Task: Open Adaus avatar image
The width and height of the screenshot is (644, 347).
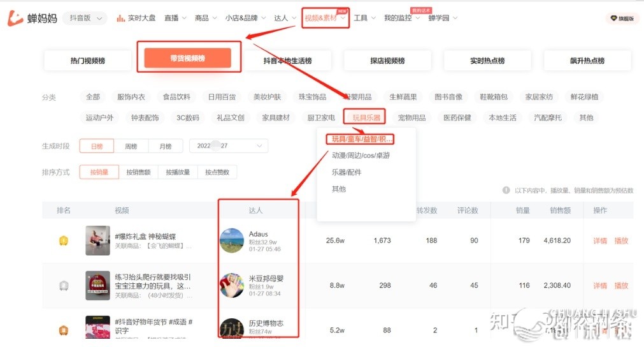Action: (232, 240)
